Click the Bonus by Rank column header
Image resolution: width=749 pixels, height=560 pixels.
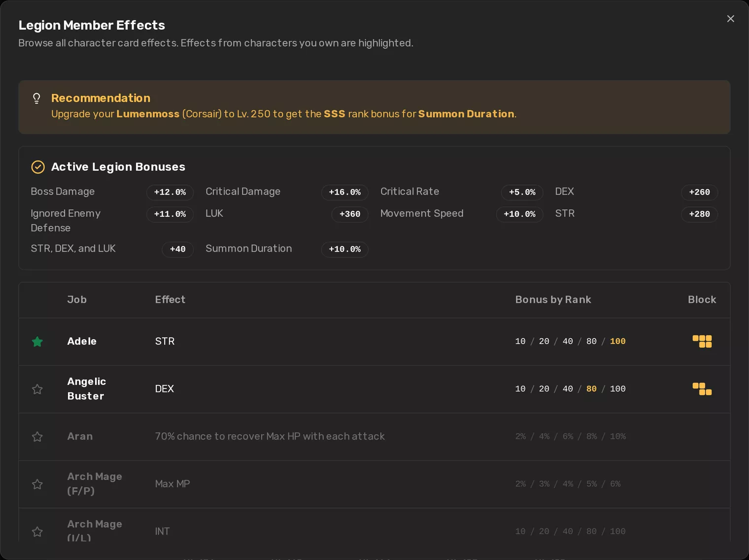[553, 299]
